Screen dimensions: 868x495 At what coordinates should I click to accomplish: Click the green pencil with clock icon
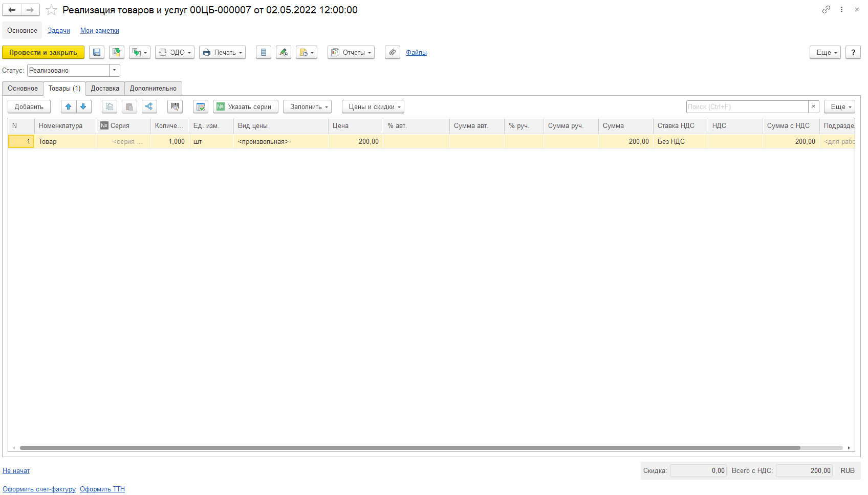tap(284, 52)
